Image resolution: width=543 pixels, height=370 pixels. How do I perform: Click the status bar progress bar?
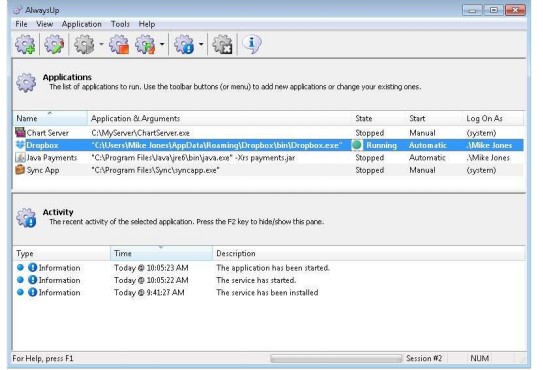coord(336,358)
